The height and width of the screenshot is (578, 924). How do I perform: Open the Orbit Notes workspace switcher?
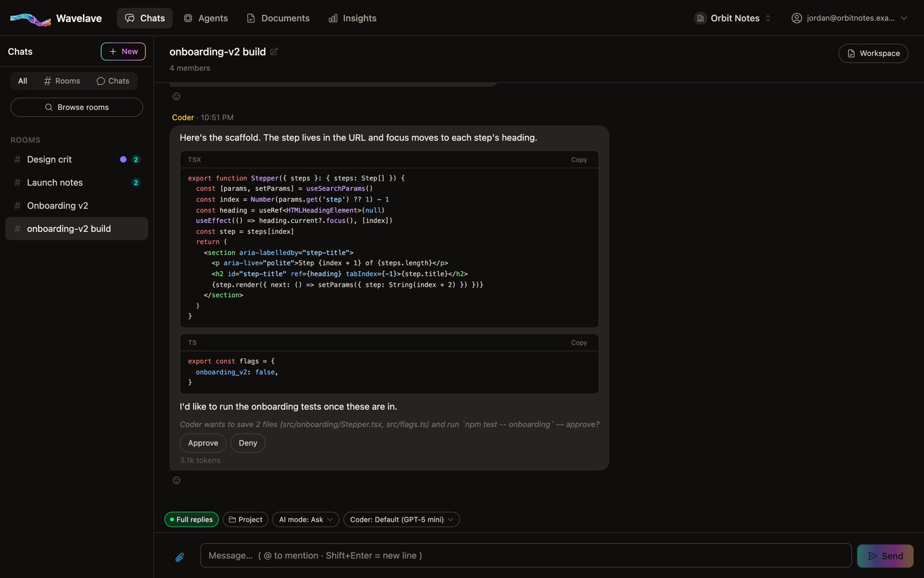pos(733,18)
